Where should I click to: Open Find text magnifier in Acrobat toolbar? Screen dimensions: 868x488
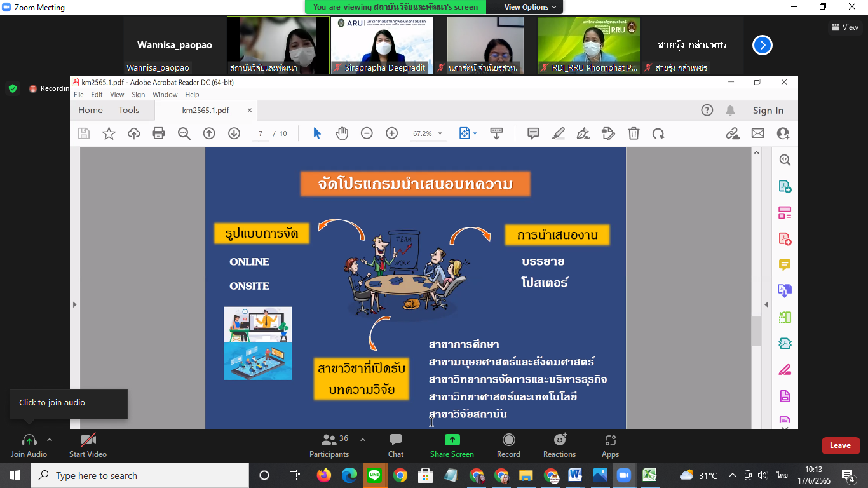tap(184, 133)
